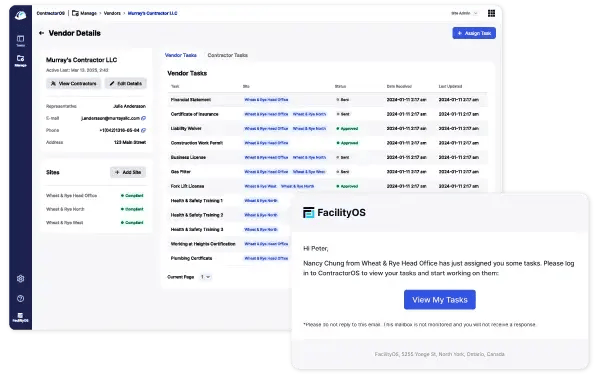Screen dimensions: 600x376
Task: Click Compliant badge for Head Office
Action: click(132, 195)
